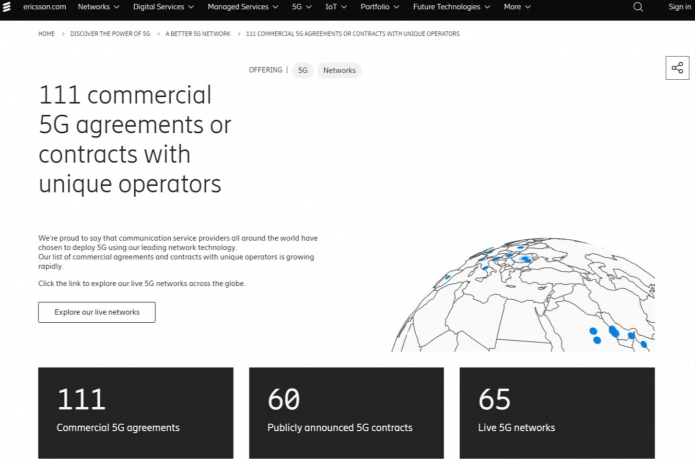Select the 5G offering tag
The image size is (696, 464).
tap(303, 70)
